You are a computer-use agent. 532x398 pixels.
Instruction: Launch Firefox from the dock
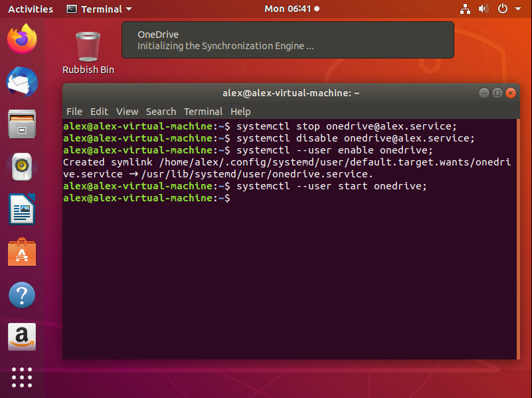(x=22, y=39)
